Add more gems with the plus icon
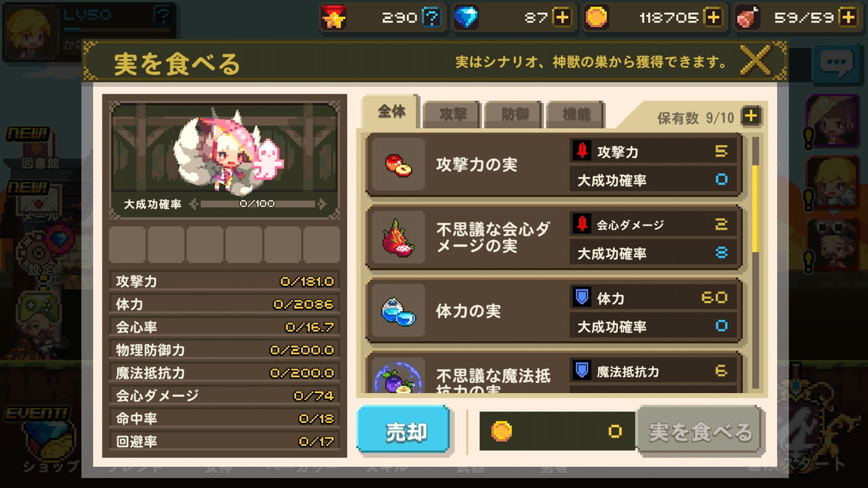868x488 pixels. 561,18
